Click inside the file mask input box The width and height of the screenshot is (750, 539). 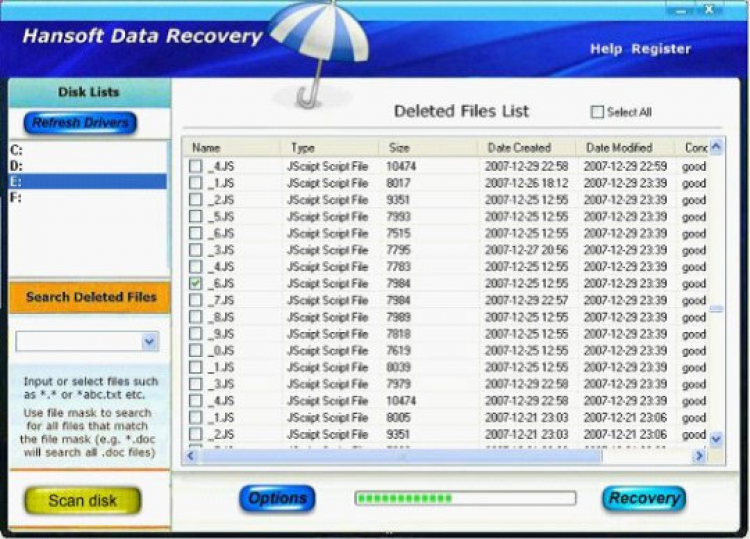tap(79, 341)
